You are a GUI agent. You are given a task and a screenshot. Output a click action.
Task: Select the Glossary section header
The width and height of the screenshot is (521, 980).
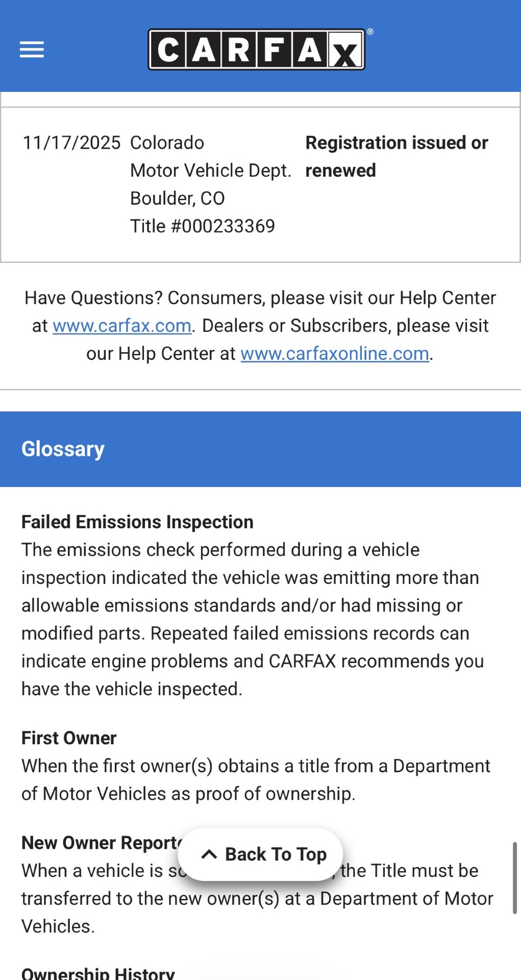[63, 449]
